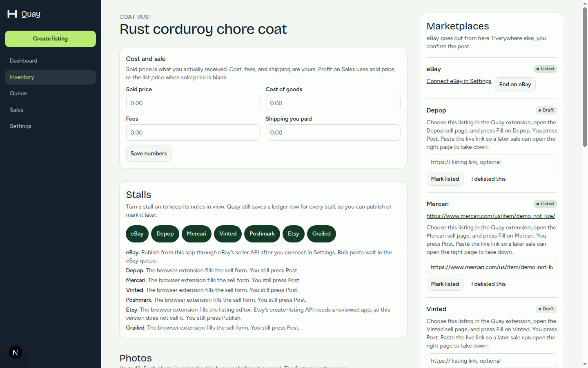This screenshot has width=588, height=368.
Task: Click the Mercari 'Listed' status badge
Action: [545, 204]
